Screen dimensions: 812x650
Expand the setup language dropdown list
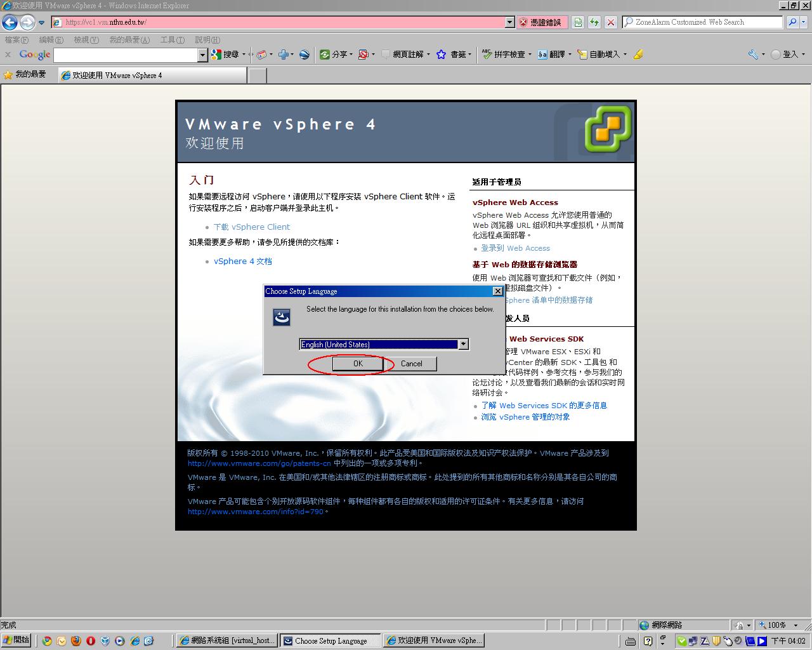click(463, 344)
